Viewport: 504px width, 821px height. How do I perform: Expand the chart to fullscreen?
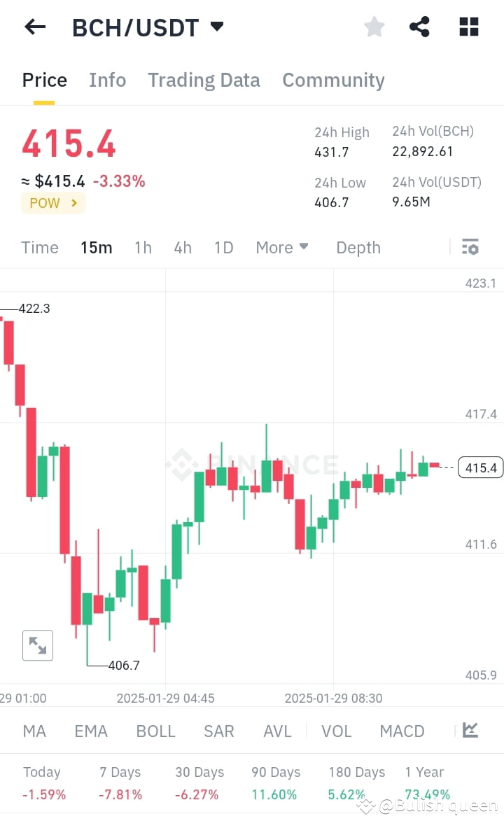(37, 645)
